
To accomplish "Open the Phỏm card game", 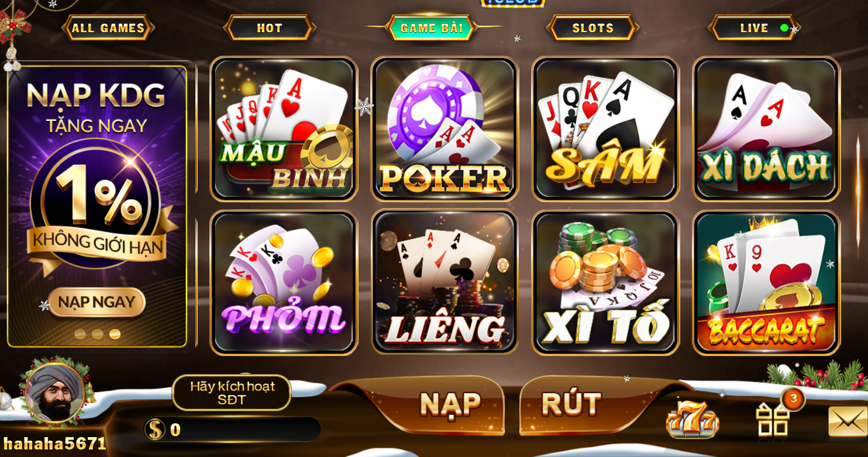I will (284, 283).
